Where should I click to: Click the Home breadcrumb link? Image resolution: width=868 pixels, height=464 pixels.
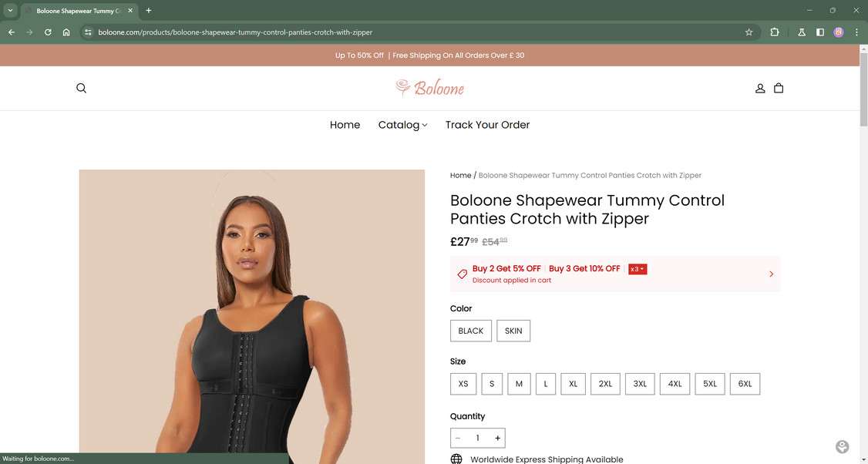click(x=460, y=176)
